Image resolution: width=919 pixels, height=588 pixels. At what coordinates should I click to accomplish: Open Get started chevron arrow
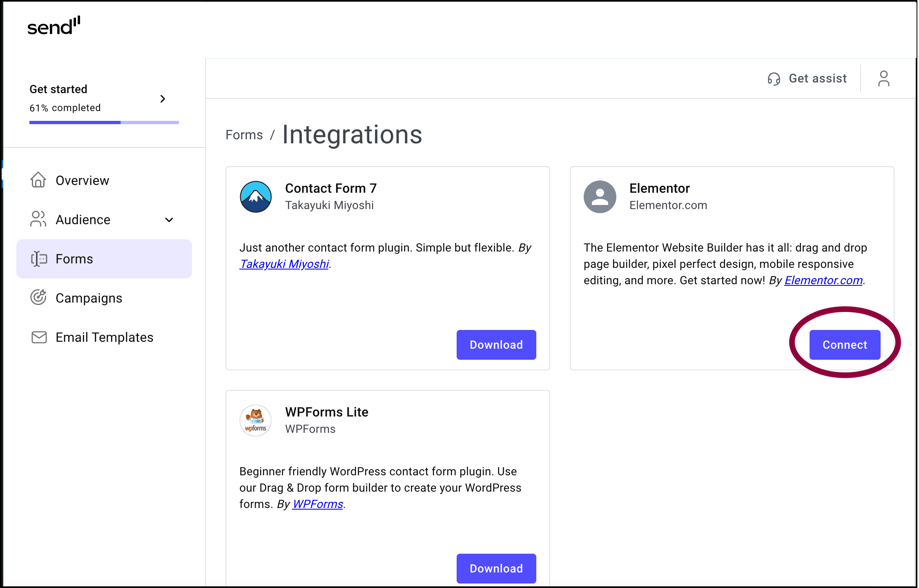(x=163, y=98)
